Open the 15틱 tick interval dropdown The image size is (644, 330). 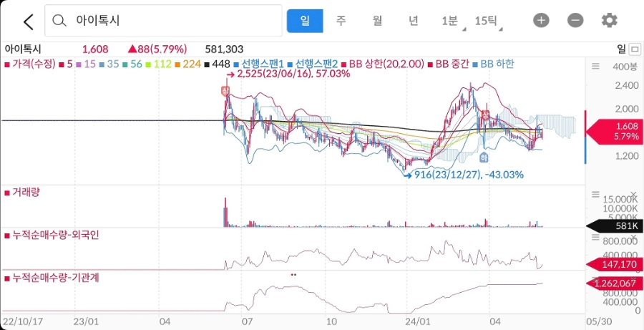click(487, 21)
